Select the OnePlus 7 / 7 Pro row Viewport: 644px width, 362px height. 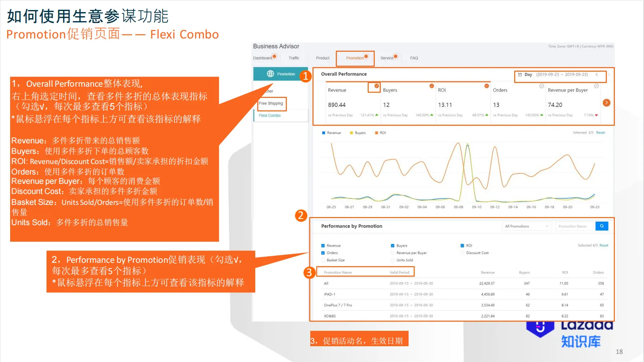point(464,305)
